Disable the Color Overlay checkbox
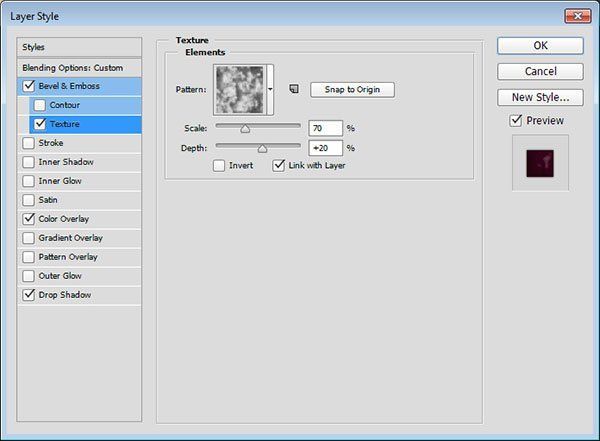This screenshot has width=600, height=441. (28, 219)
